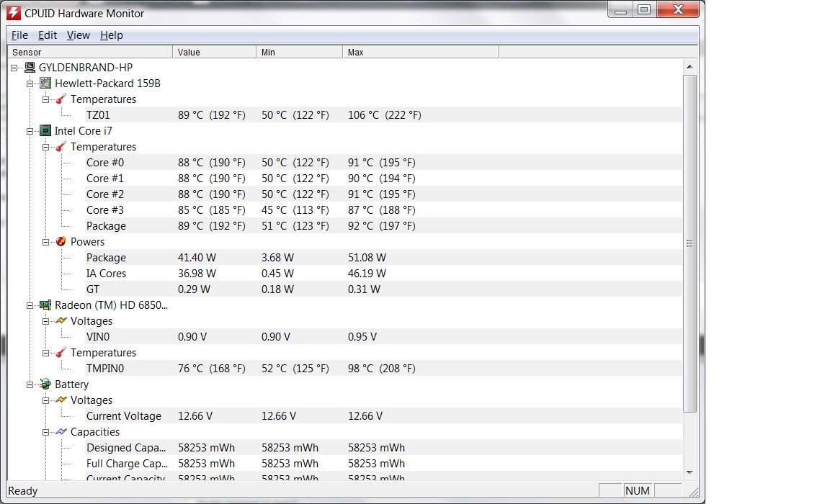Select the GYLDENBRAND-HP computer icon
Viewport: 830px width, 504px height.
pos(30,67)
